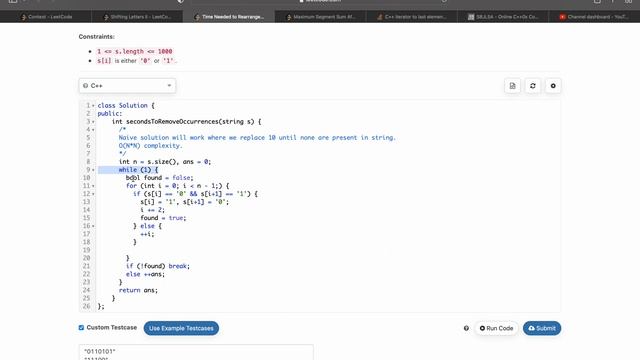The image size is (640, 360).
Task: Click the '++i;' code line
Action: click(147, 234)
